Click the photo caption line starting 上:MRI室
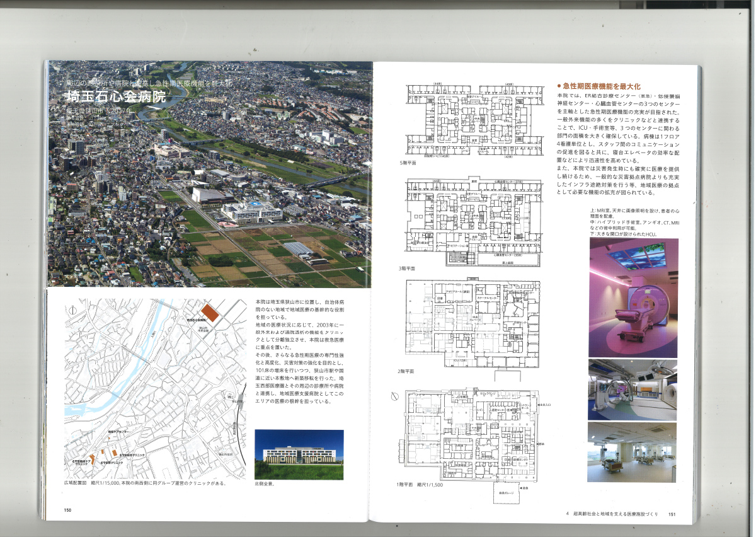756x537 pixels. 634,212
